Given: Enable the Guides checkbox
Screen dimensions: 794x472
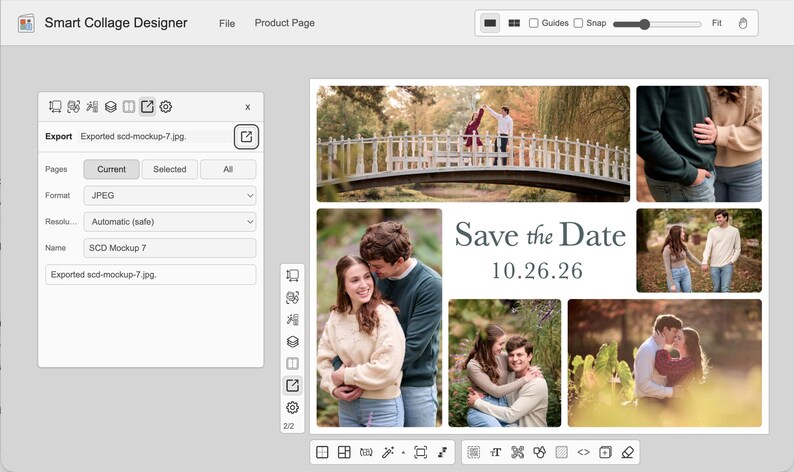Looking at the screenshot, I should point(534,23).
